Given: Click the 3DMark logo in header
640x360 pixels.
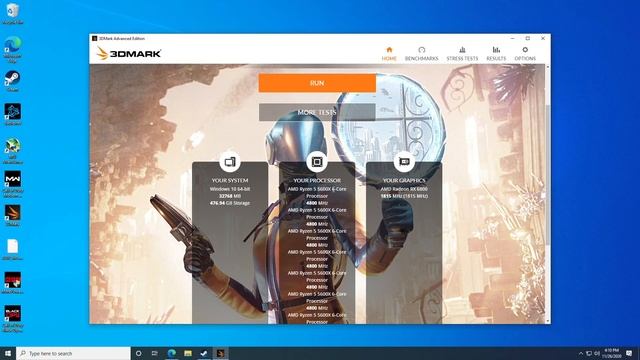Looking at the screenshot, I should tap(129, 53).
